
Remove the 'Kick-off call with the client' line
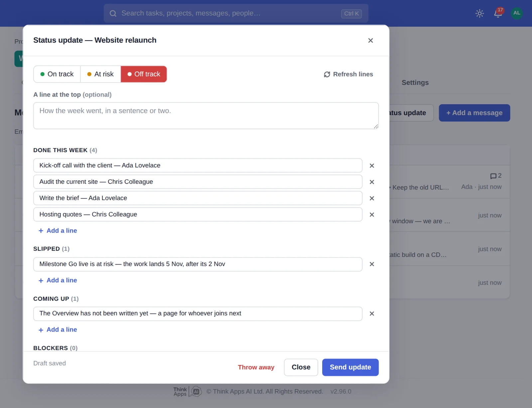pyautogui.click(x=372, y=166)
